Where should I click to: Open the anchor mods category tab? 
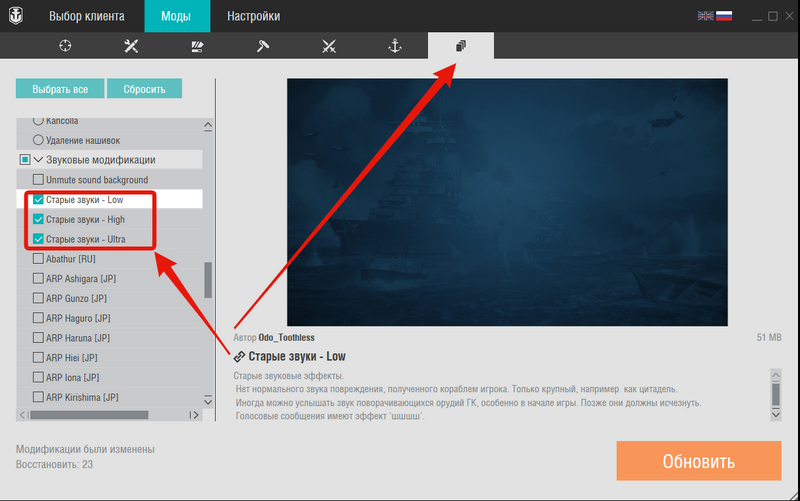coord(395,46)
